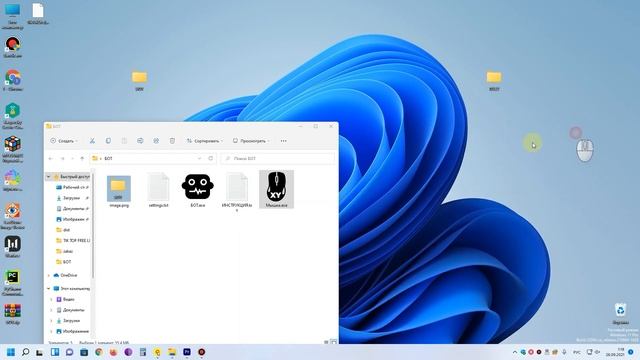Show hidden tray icons chevron
The width and height of the screenshot is (640, 360).
click(x=514, y=352)
